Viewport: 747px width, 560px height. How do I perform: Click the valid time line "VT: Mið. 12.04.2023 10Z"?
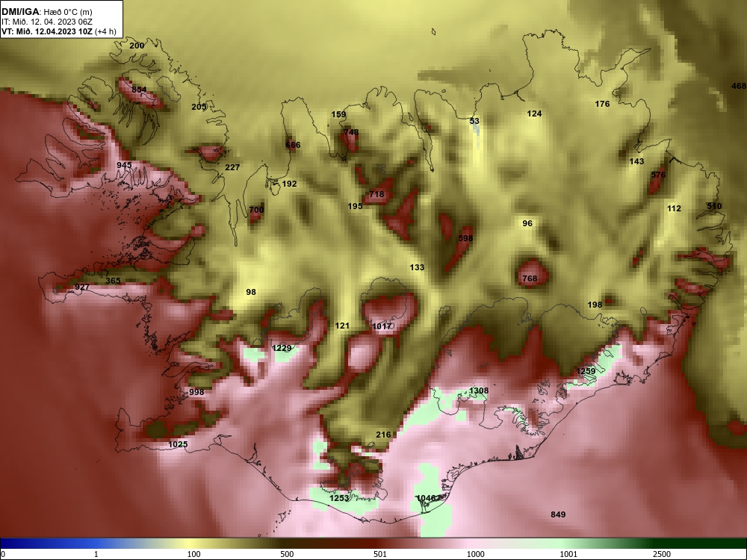pyautogui.click(x=47, y=31)
